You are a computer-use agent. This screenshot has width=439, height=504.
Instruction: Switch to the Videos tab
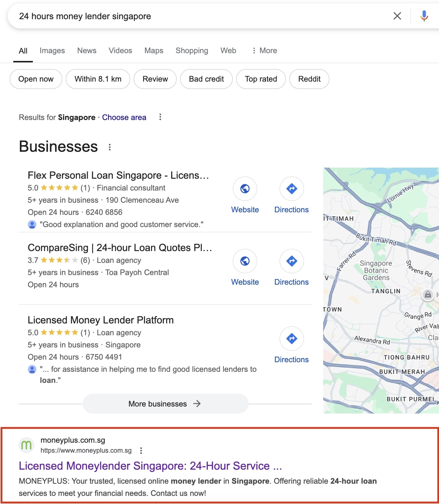tap(120, 51)
